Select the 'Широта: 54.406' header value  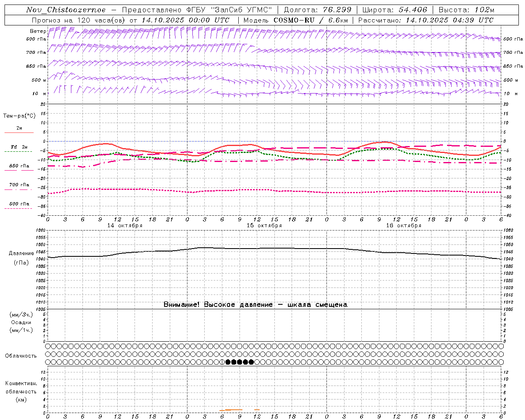pyautogui.click(x=395, y=10)
